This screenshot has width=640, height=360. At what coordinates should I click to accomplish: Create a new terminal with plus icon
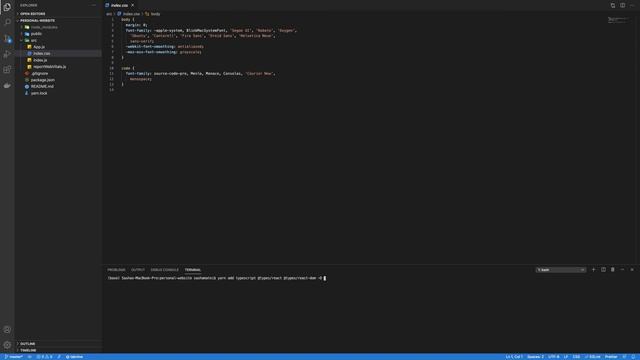(x=593, y=270)
